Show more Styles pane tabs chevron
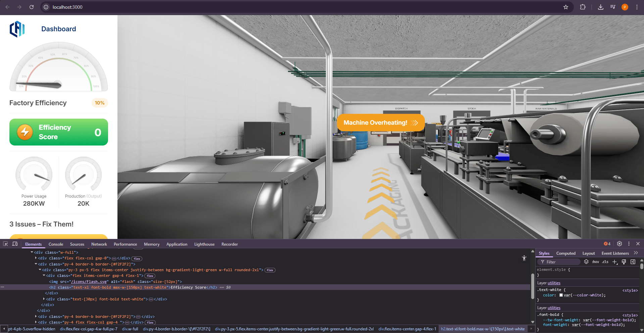644x333 pixels. [x=636, y=253]
